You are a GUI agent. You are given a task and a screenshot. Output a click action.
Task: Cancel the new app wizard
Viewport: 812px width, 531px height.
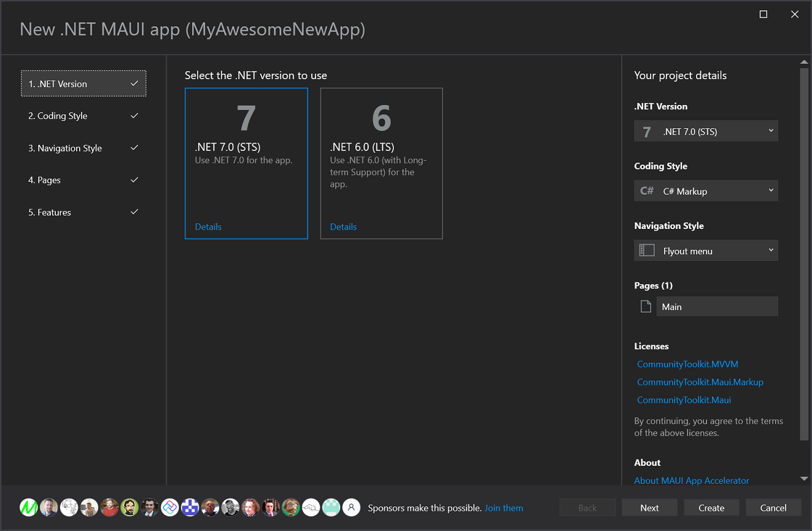click(x=773, y=508)
